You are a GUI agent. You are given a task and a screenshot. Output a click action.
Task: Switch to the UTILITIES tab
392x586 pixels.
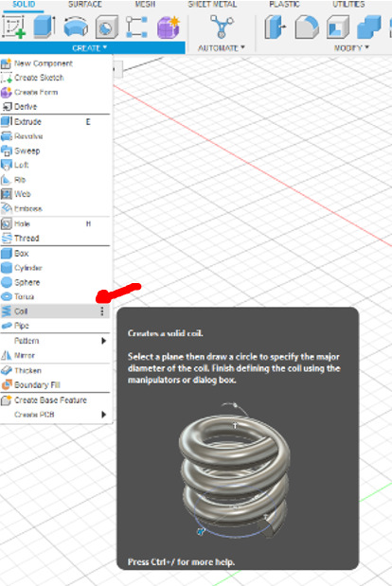click(x=348, y=5)
